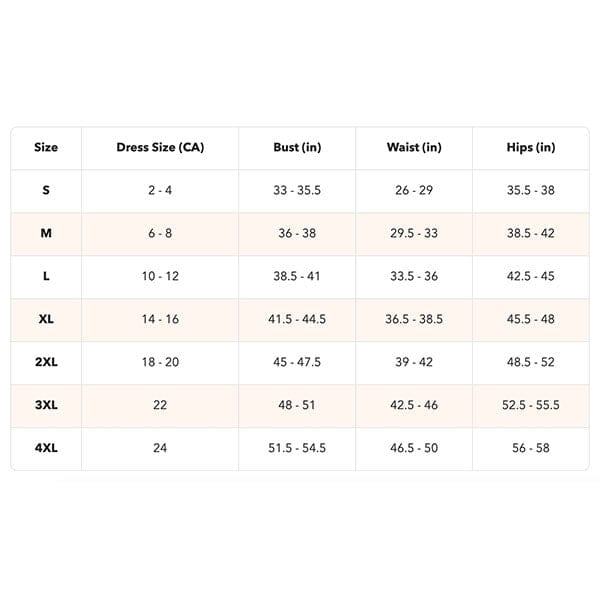Click the 4XL size row label
This screenshot has width=600, height=600.
click(46, 448)
